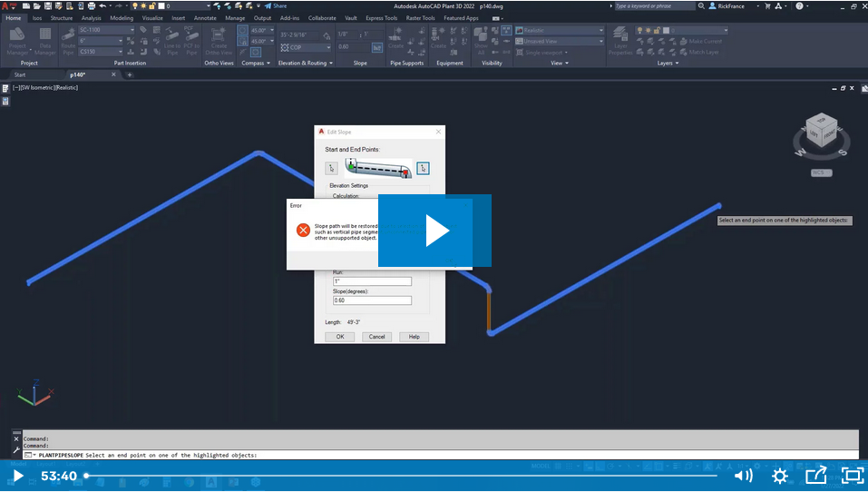Click Match Layer button

[x=699, y=52]
